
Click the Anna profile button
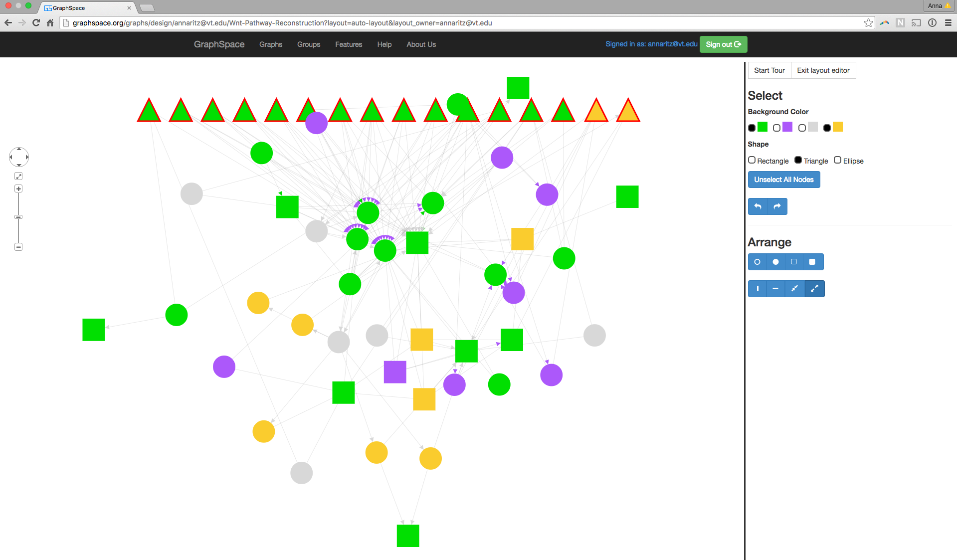939,6
